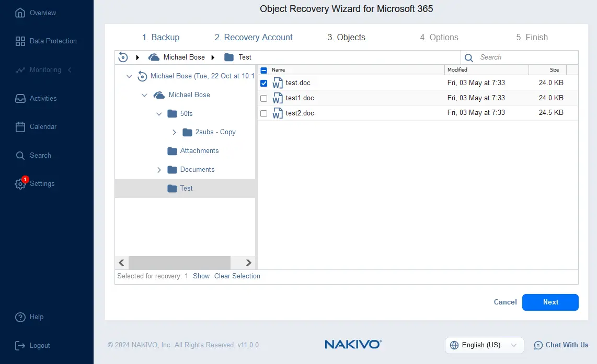Screen dimensions: 597x364
Task: Select the 5. Finish step
Action: pos(532,37)
